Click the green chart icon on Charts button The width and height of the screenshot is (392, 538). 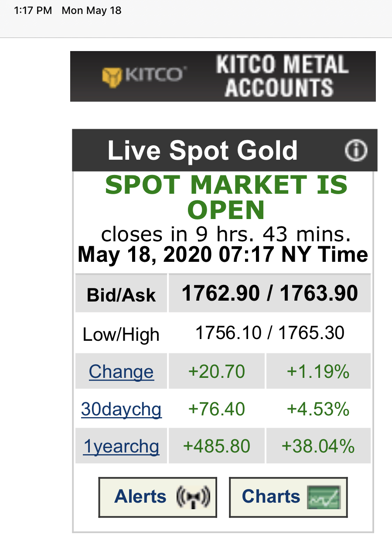[323, 497]
